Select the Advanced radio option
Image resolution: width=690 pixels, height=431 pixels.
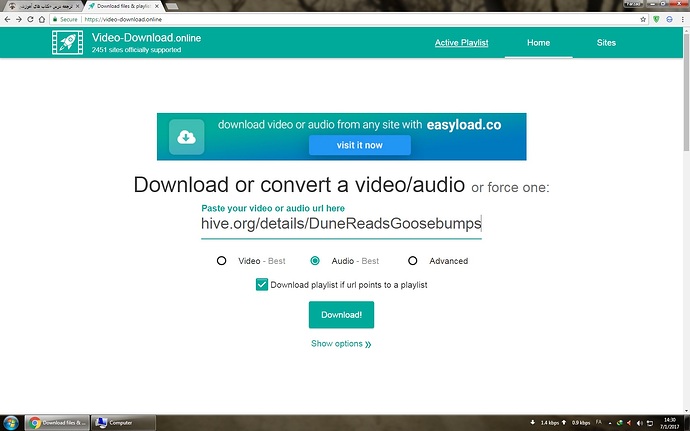(412, 261)
